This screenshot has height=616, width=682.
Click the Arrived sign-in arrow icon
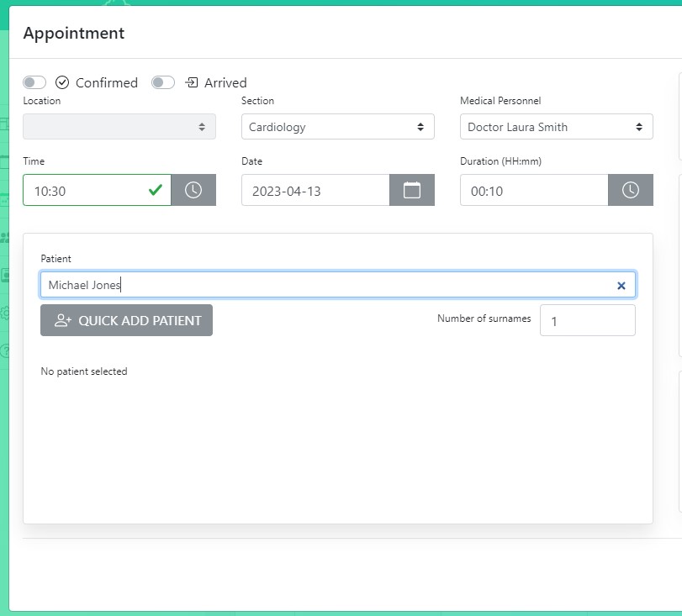192,82
